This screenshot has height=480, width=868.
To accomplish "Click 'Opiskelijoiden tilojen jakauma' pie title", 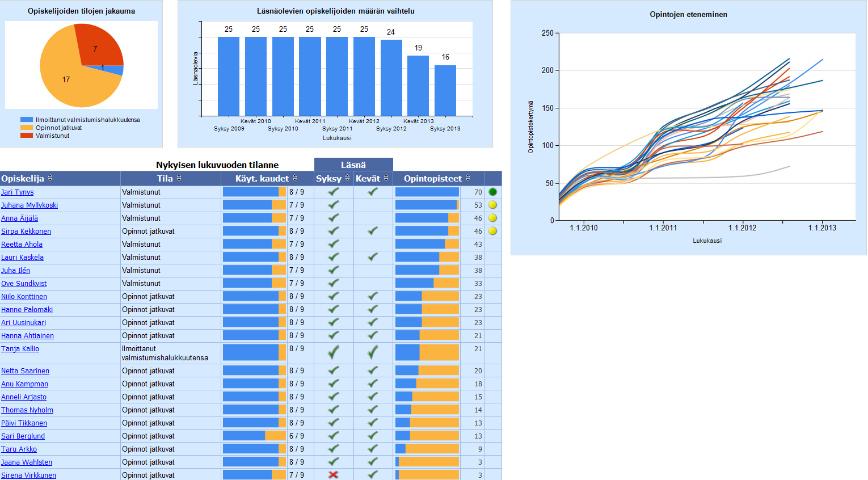I will 81,11.
